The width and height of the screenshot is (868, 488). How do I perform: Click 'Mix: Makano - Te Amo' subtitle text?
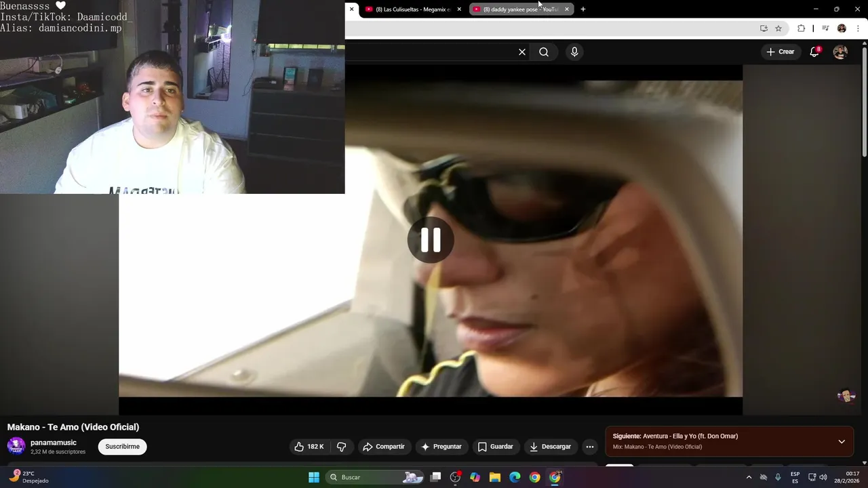tap(657, 447)
